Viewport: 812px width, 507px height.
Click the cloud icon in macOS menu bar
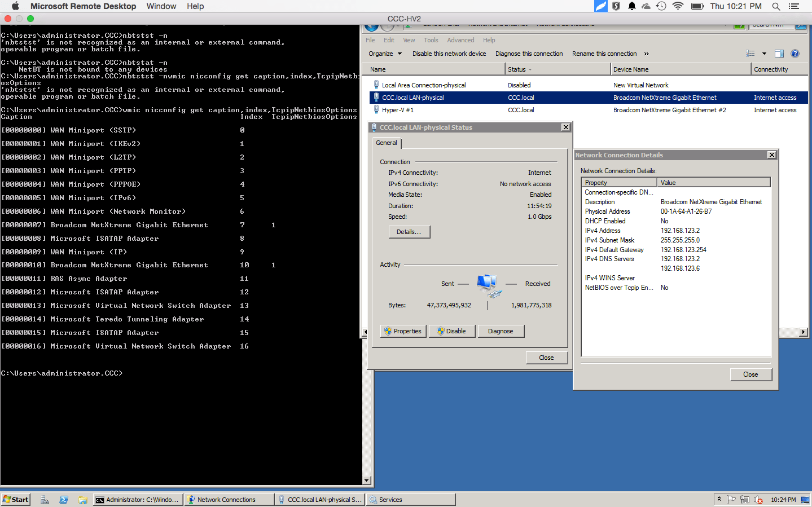click(x=646, y=6)
